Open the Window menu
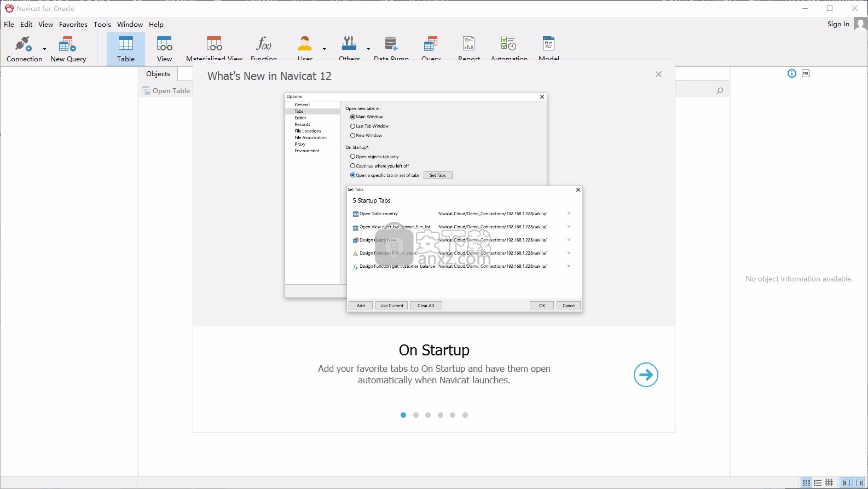This screenshot has height=489, width=868. click(130, 24)
